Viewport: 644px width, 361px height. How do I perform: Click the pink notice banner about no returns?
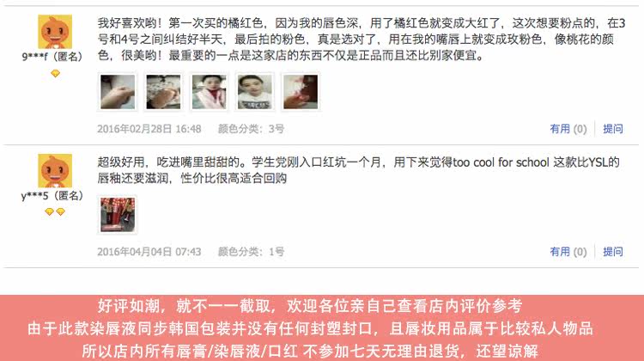322,328
